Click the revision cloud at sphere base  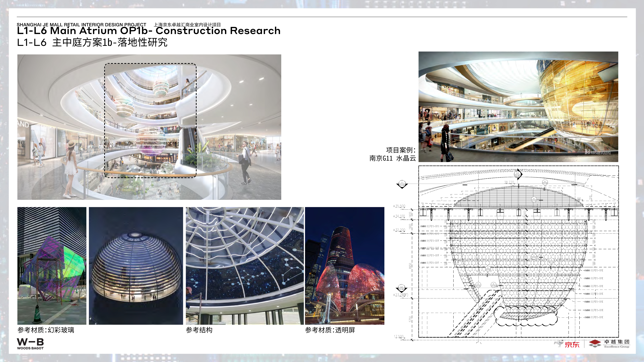526,316
